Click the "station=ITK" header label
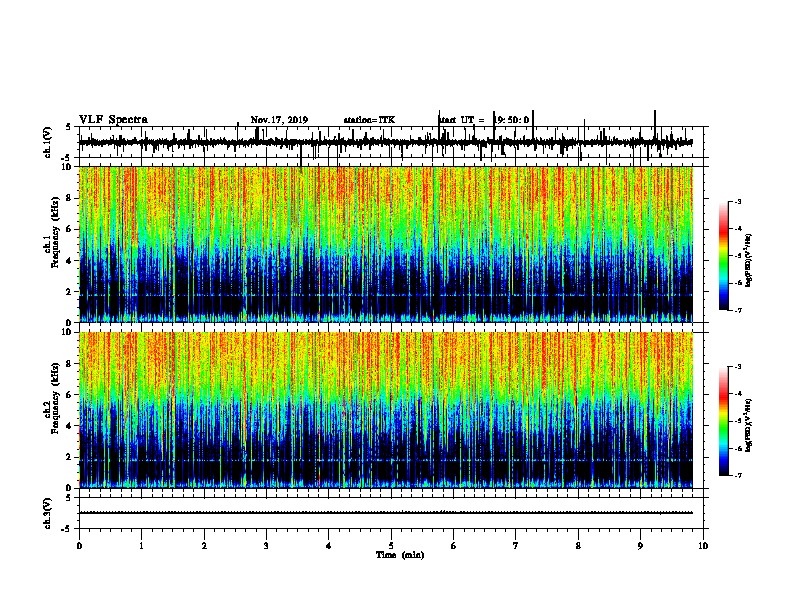This screenshot has width=792, height=612. click(369, 120)
